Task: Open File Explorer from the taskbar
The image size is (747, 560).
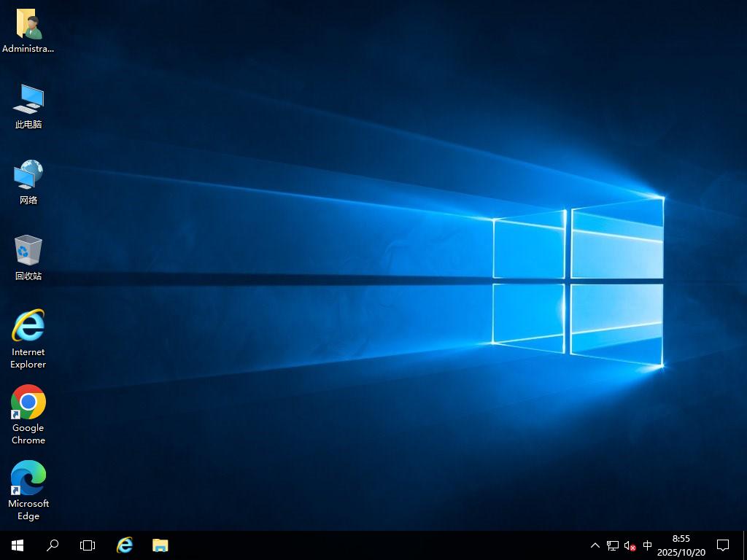Action: (160, 545)
